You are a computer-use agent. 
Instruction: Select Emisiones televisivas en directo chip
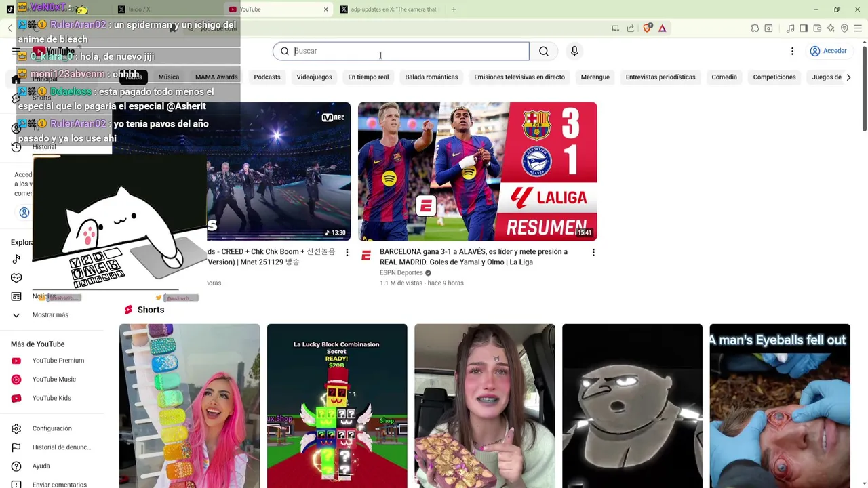[519, 77]
